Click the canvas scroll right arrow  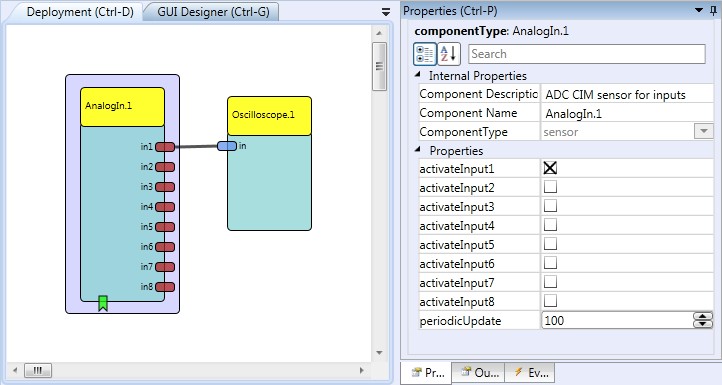pos(361,370)
